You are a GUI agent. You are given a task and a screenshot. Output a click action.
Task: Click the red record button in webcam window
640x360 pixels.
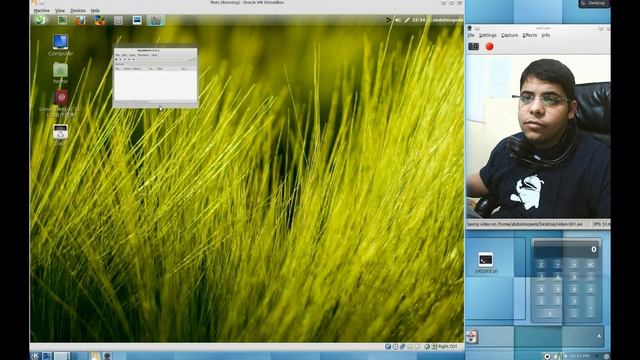click(489, 47)
